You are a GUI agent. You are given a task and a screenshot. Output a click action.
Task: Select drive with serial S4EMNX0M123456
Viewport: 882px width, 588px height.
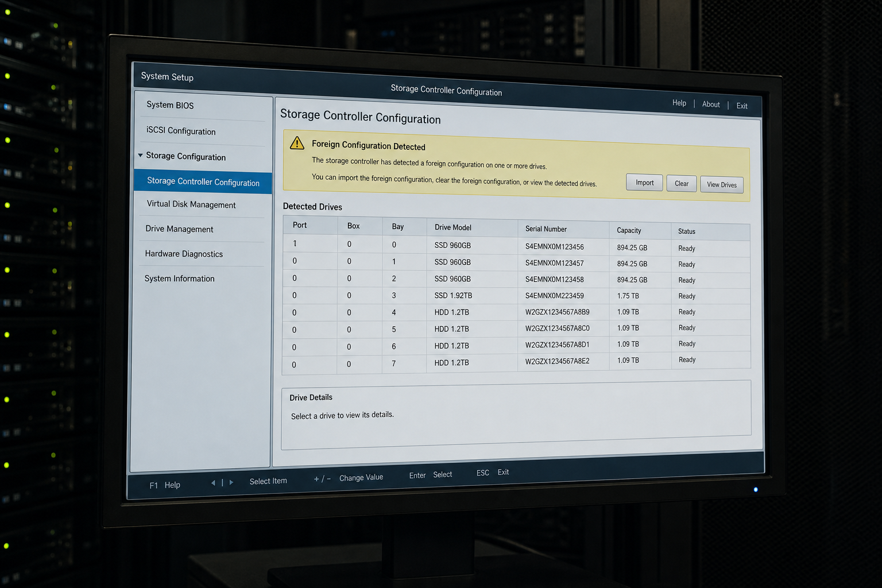click(x=516, y=246)
